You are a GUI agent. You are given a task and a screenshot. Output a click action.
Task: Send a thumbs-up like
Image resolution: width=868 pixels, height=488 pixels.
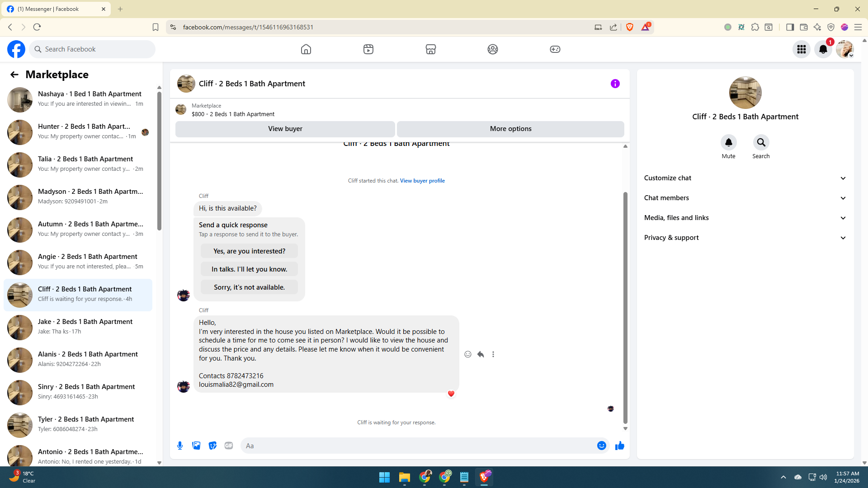(619, 446)
